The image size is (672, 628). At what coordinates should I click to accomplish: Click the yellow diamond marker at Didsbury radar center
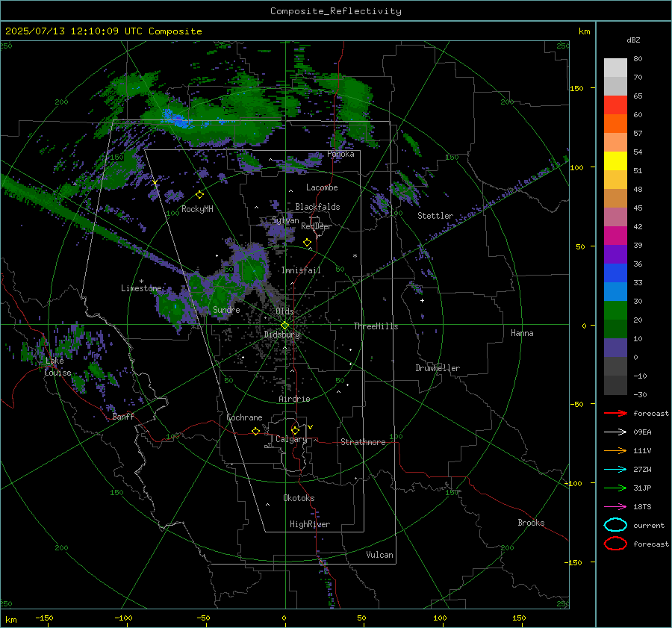284,326
